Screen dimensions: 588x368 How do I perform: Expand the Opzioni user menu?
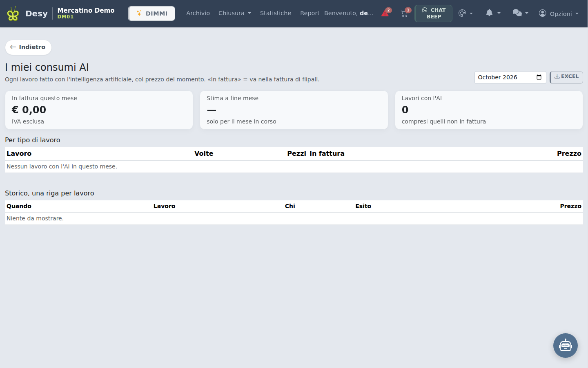pos(559,13)
